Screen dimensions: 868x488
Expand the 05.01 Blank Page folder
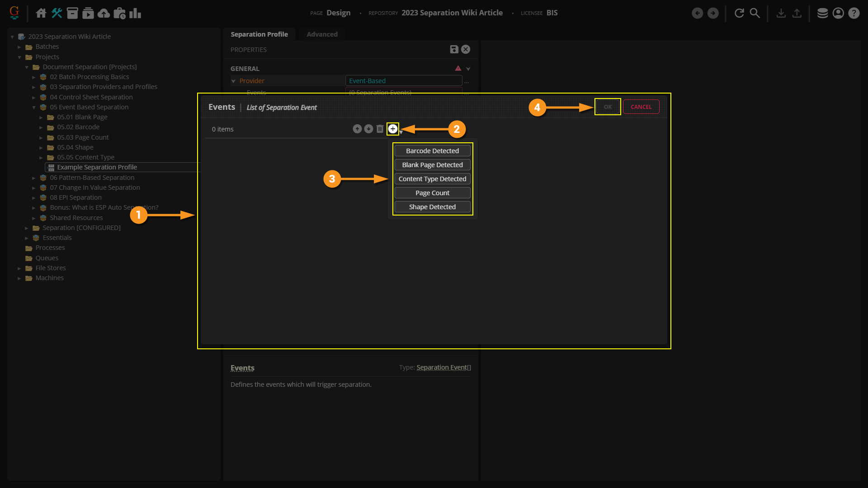coord(41,117)
